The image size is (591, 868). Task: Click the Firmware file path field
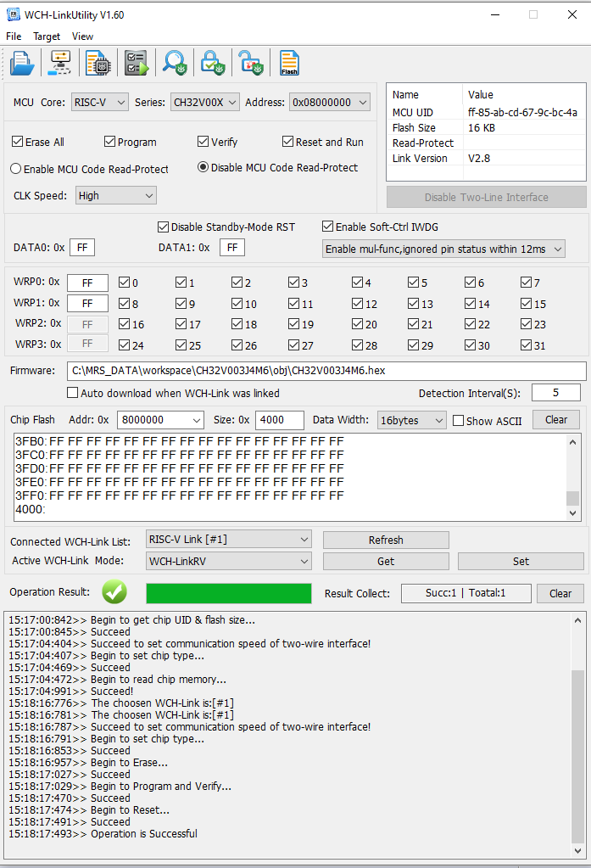pyautogui.click(x=326, y=371)
